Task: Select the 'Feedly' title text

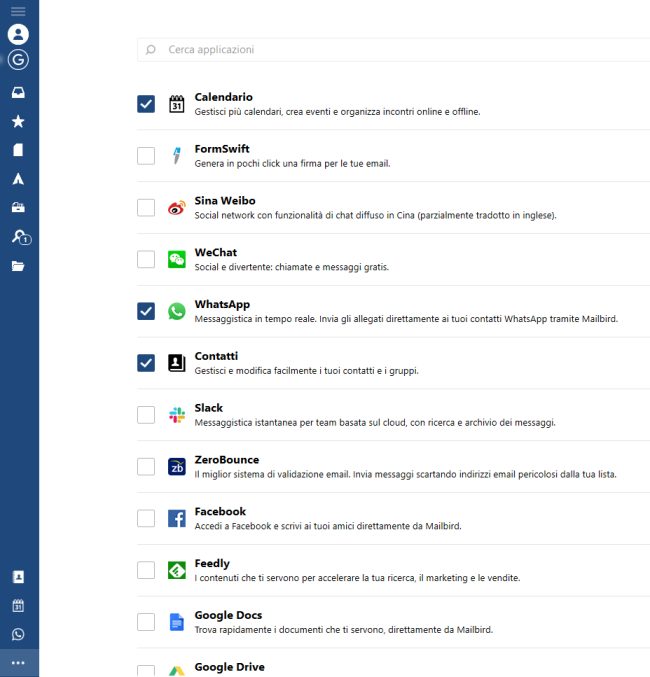Action: pyautogui.click(x=212, y=564)
